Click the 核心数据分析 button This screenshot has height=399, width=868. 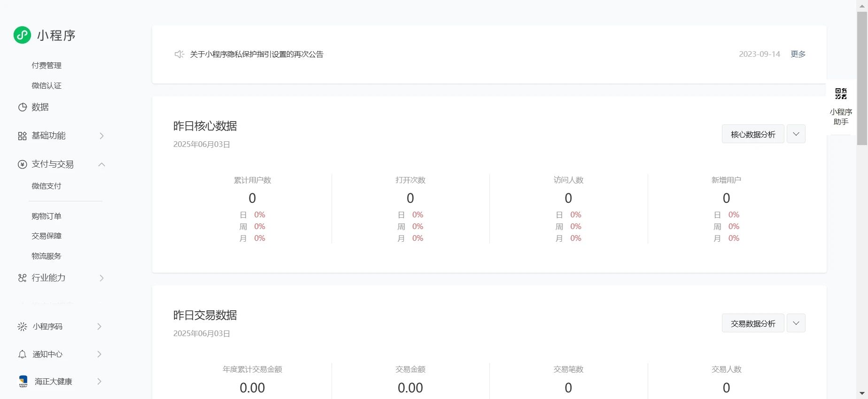(x=753, y=134)
